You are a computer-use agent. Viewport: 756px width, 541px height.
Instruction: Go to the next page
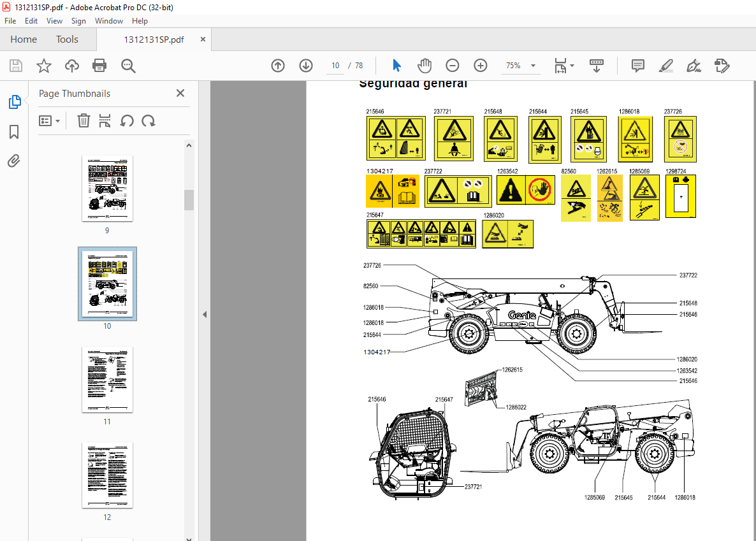click(306, 66)
